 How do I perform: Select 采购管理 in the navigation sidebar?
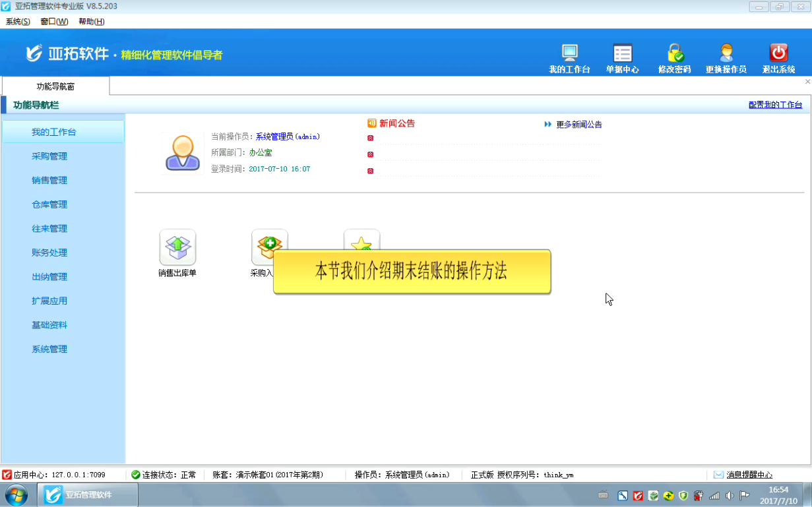pos(49,156)
